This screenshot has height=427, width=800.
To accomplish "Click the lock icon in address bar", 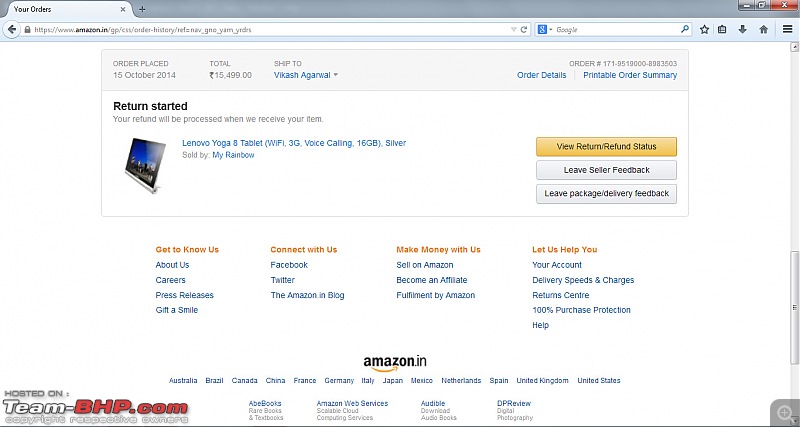I will [x=27, y=30].
